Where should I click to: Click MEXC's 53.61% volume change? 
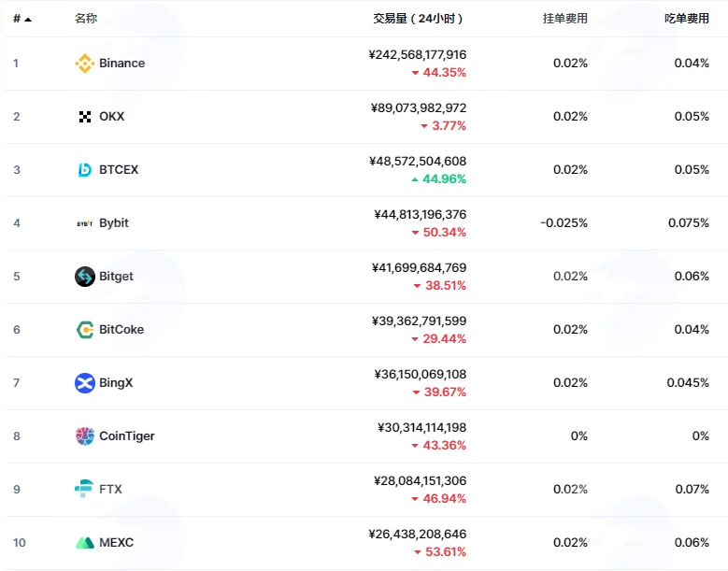439,552
